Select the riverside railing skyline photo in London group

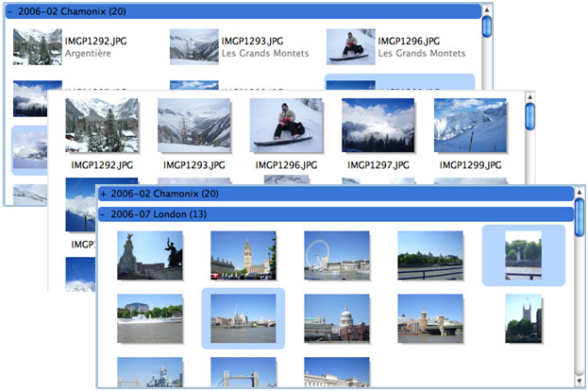point(430,256)
